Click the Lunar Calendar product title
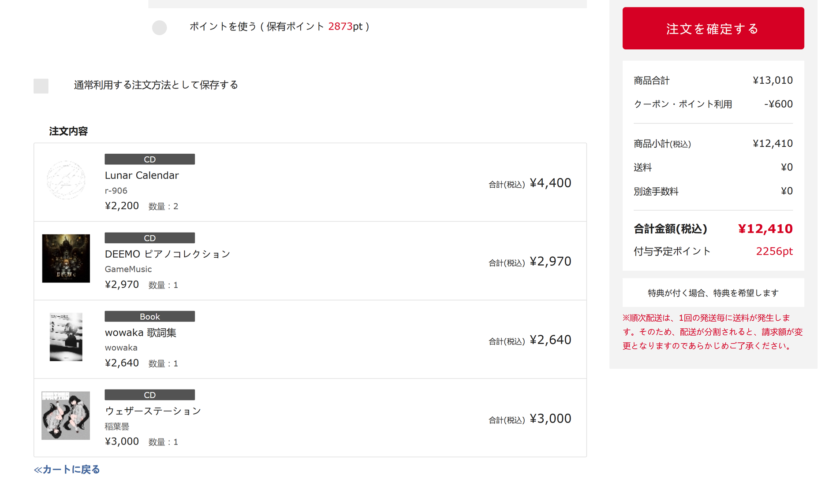821x504 pixels. (142, 175)
